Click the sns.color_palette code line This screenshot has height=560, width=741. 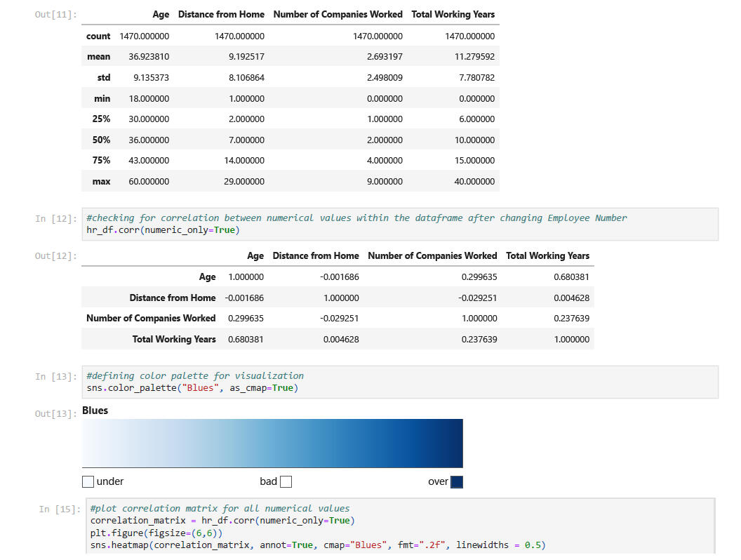[x=192, y=388]
